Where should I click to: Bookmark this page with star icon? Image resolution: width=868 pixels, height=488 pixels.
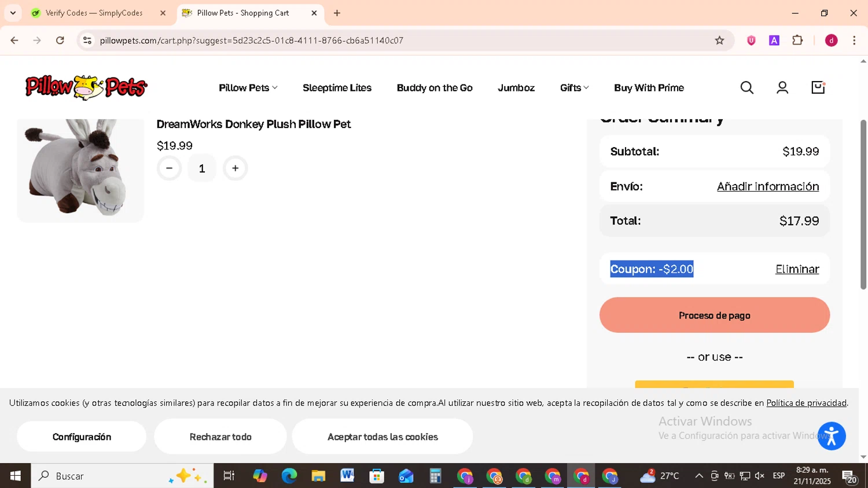pos(719,41)
